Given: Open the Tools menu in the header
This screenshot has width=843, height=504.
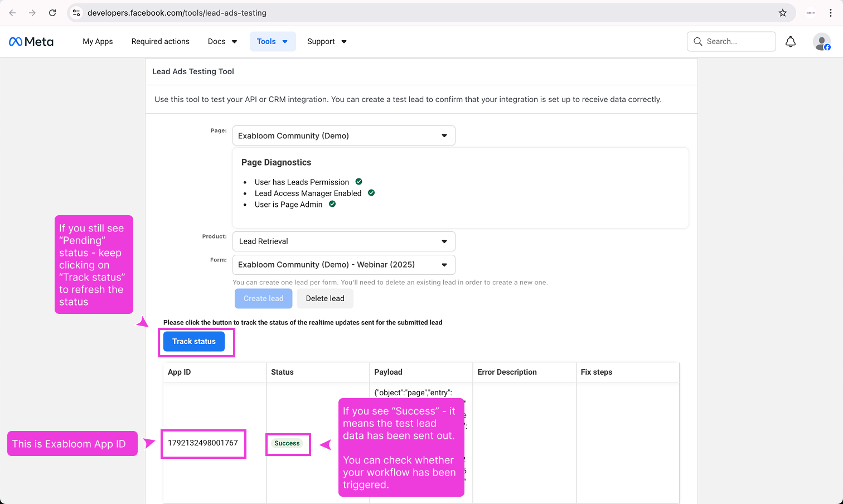Looking at the screenshot, I should 272,42.
